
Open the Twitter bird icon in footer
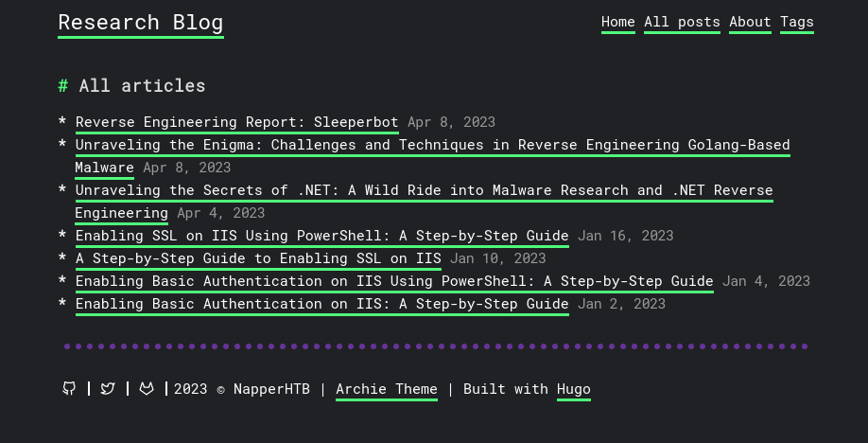(x=108, y=389)
